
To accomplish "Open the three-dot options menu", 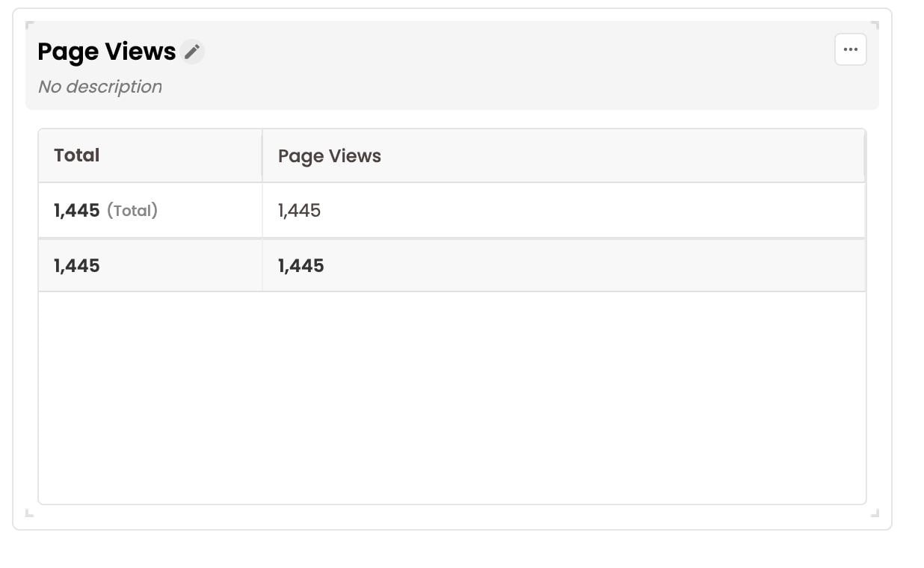I will [x=850, y=49].
